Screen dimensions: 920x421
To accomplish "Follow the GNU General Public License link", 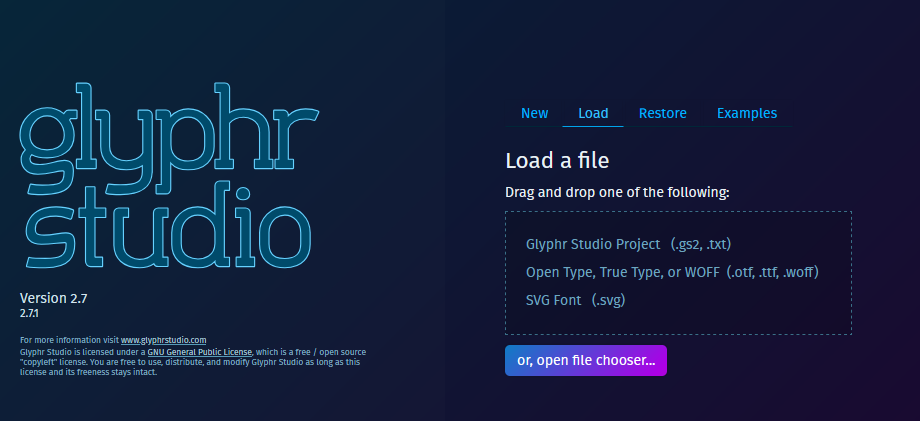I will point(200,352).
